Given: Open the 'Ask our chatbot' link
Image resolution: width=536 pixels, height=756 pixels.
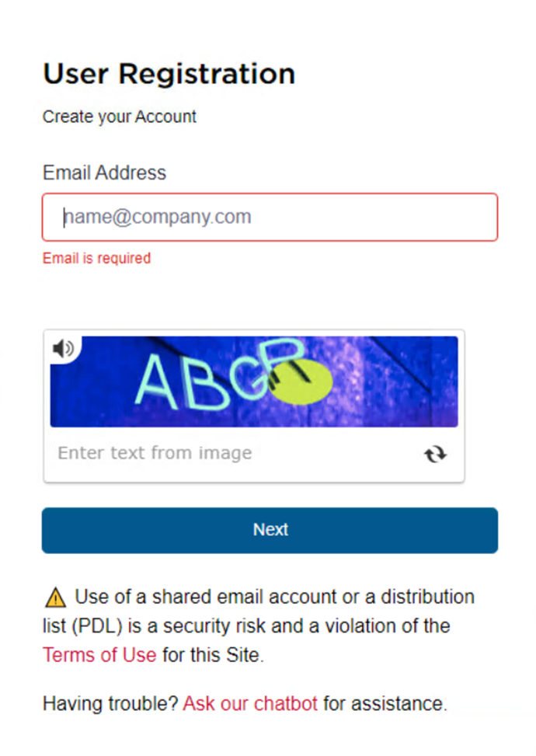Looking at the screenshot, I should (x=250, y=703).
